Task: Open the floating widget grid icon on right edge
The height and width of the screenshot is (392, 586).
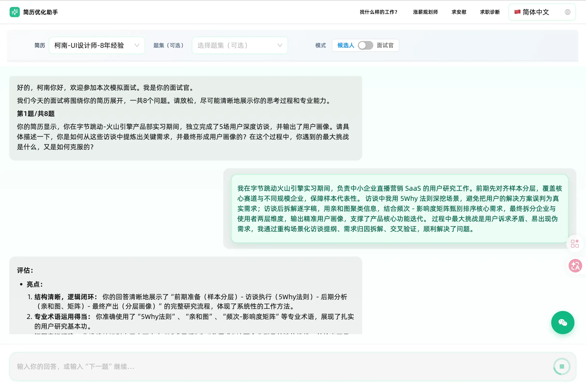Action: click(575, 244)
